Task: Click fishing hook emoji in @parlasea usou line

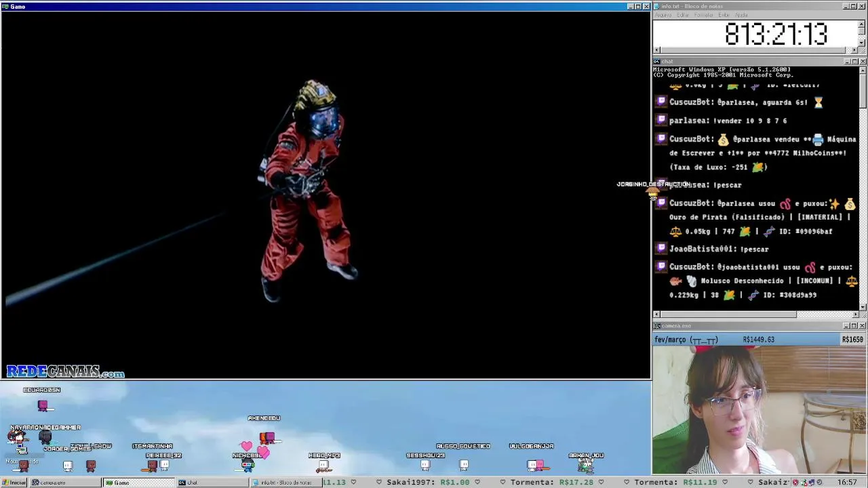Action: (x=785, y=203)
